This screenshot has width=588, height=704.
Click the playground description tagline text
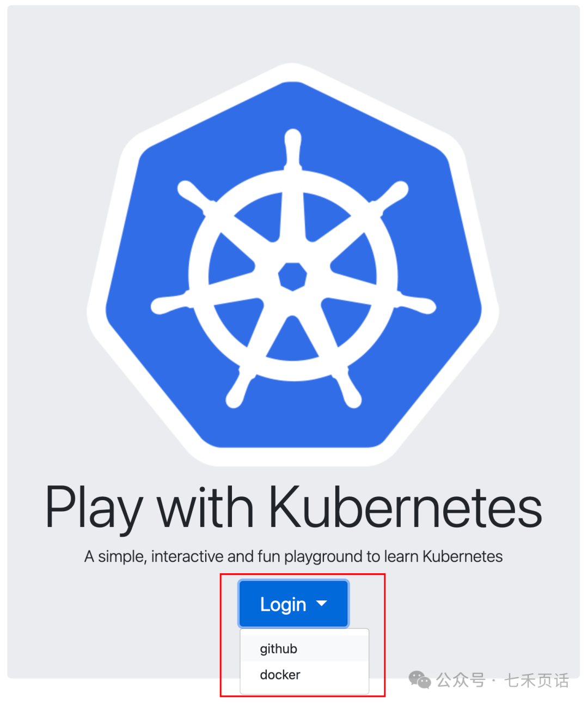(293, 556)
